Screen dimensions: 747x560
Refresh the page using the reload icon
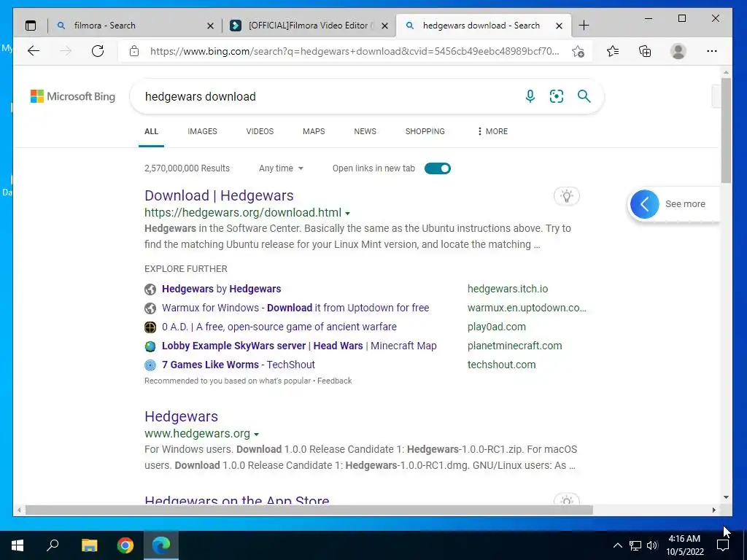pyautogui.click(x=98, y=51)
